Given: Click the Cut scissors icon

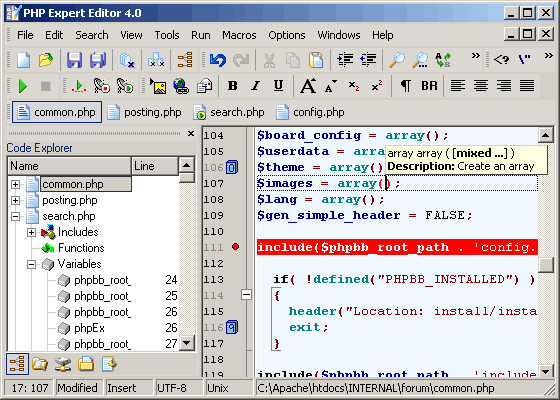Looking at the screenshot, I should [270, 60].
